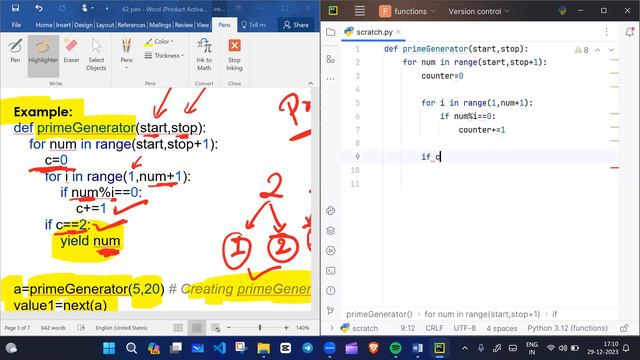Click the 8 warnings indicator
This screenshot has height=360, width=640.
(582, 50)
